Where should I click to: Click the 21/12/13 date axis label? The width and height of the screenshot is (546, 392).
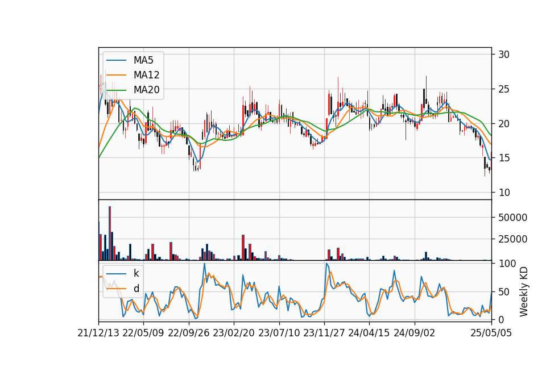(98, 333)
